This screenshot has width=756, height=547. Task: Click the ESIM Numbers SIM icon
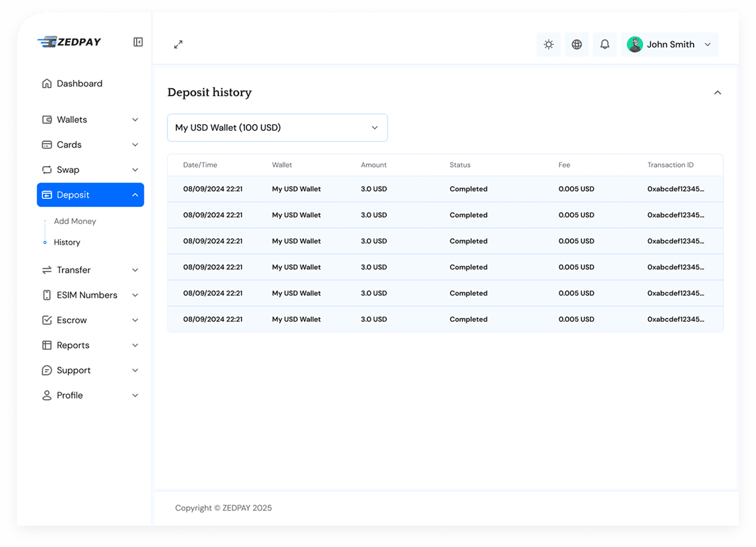47,295
